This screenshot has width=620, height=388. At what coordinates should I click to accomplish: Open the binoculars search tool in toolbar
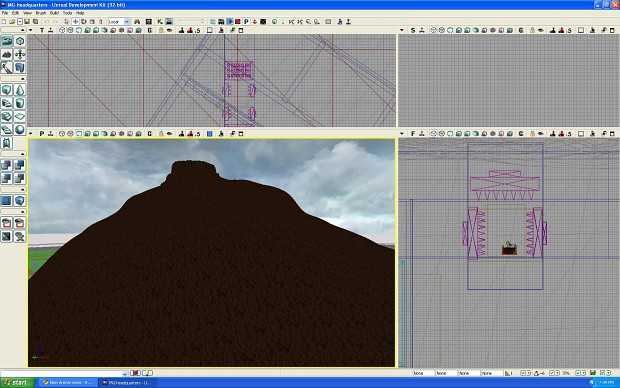point(137,21)
